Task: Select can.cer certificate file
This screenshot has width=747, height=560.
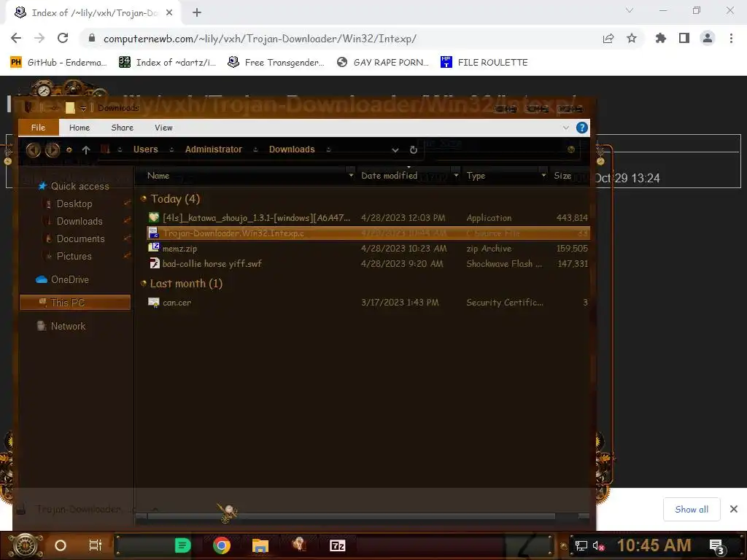Action: click(368, 303)
